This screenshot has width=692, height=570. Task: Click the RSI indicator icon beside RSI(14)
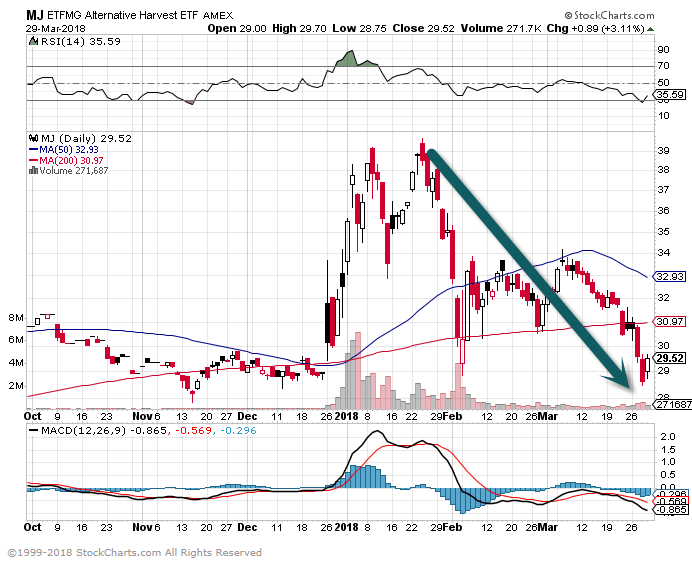point(34,41)
